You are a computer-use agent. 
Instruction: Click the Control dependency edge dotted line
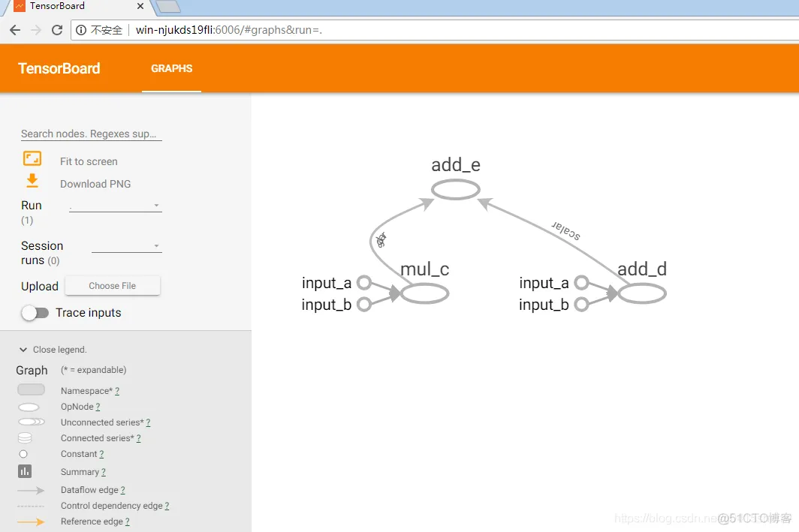(31, 506)
